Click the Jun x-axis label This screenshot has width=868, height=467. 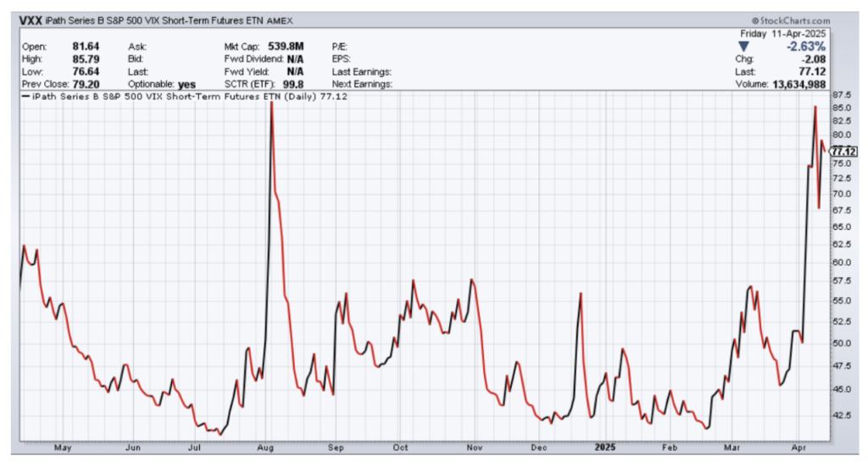point(133,448)
